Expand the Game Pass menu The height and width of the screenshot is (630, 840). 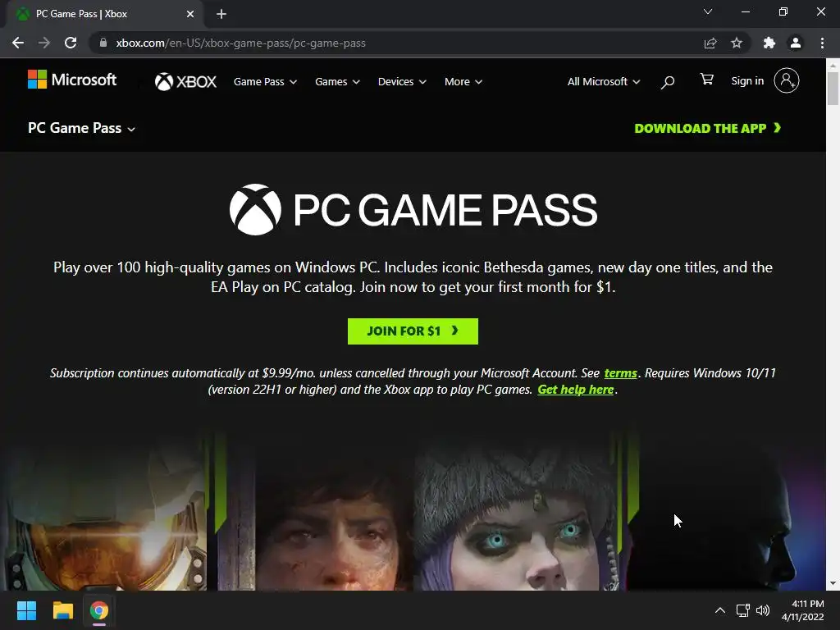[x=265, y=81]
